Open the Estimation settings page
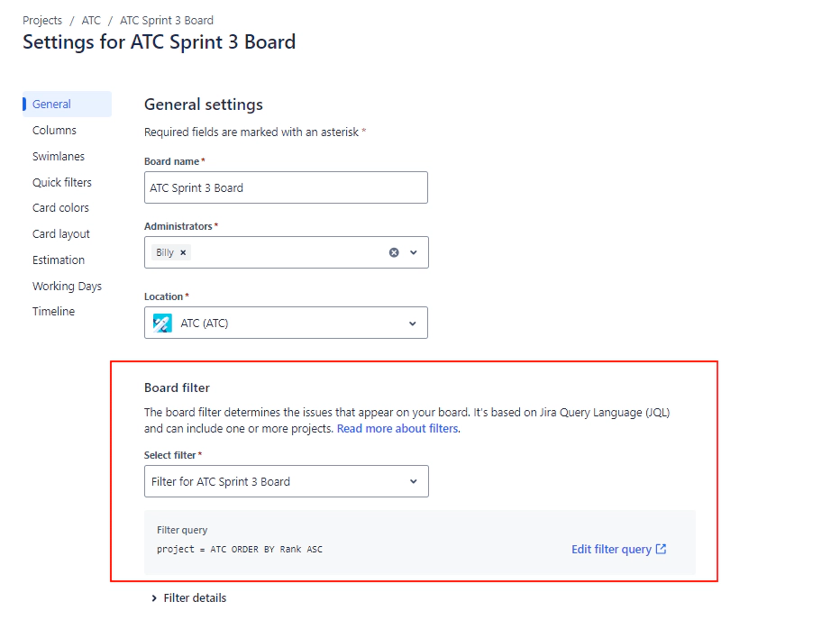The height and width of the screenshot is (629, 840). pos(58,260)
